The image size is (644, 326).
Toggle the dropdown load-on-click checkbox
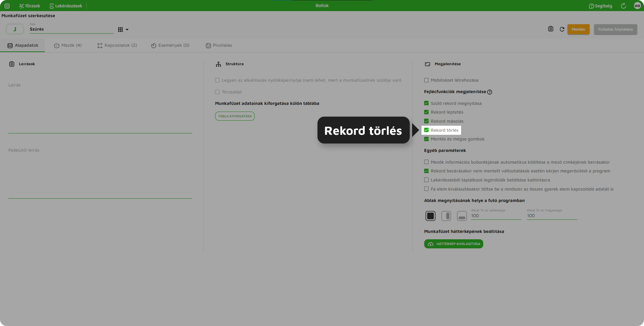tap(426, 180)
